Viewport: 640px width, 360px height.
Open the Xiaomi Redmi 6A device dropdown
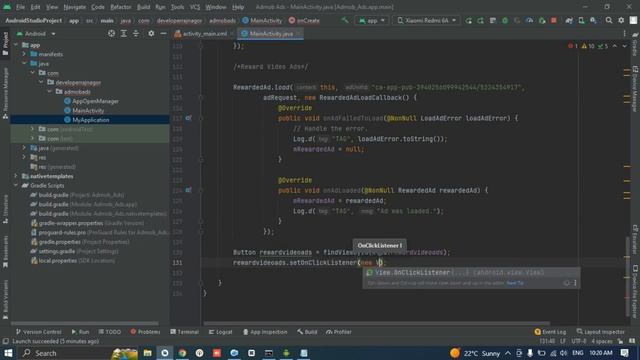(427, 20)
